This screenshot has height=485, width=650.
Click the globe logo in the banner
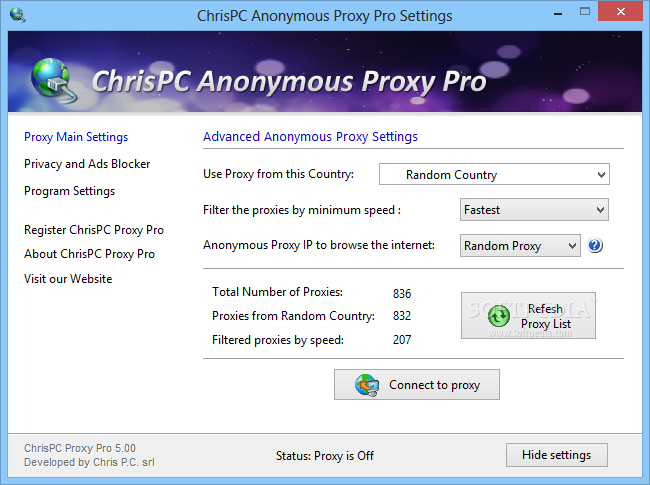[x=53, y=80]
